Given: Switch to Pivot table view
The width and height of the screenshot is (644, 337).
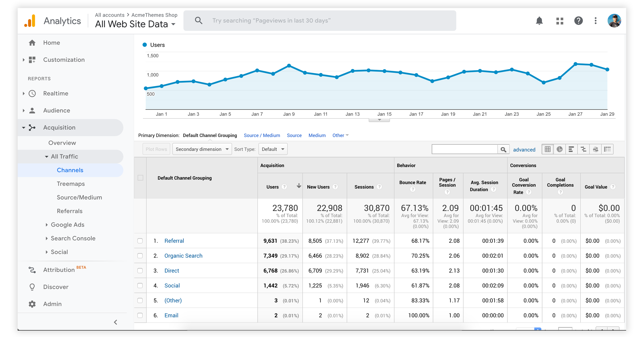Looking at the screenshot, I should pos(607,149).
